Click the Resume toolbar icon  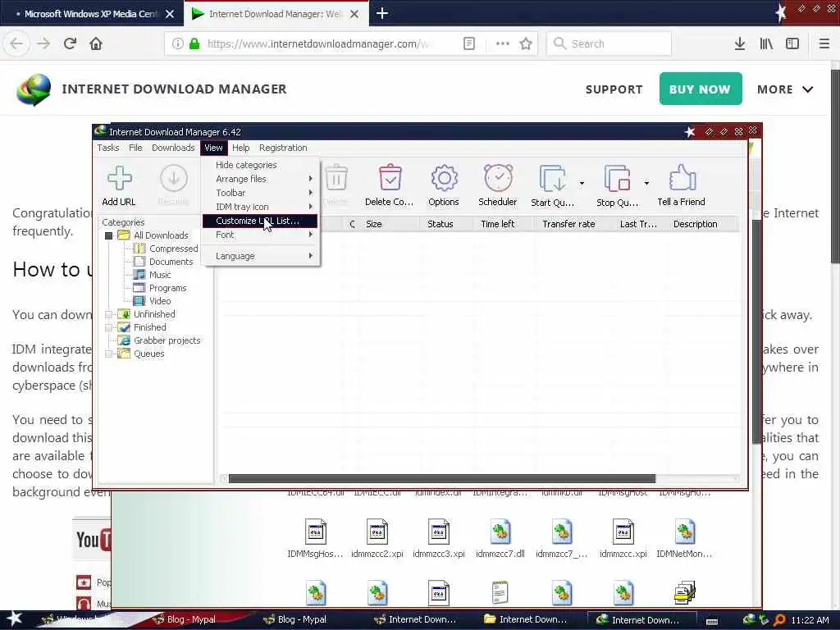pyautogui.click(x=174, y=178)
